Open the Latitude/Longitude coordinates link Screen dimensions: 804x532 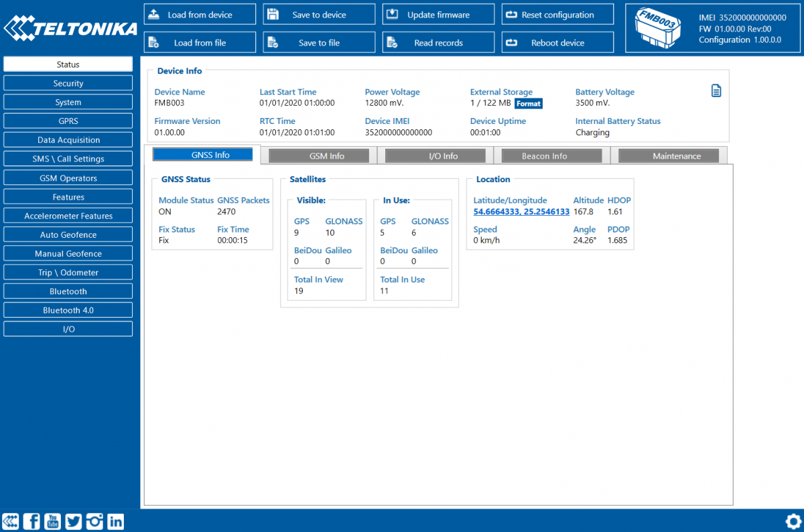[x=521, y=212]
